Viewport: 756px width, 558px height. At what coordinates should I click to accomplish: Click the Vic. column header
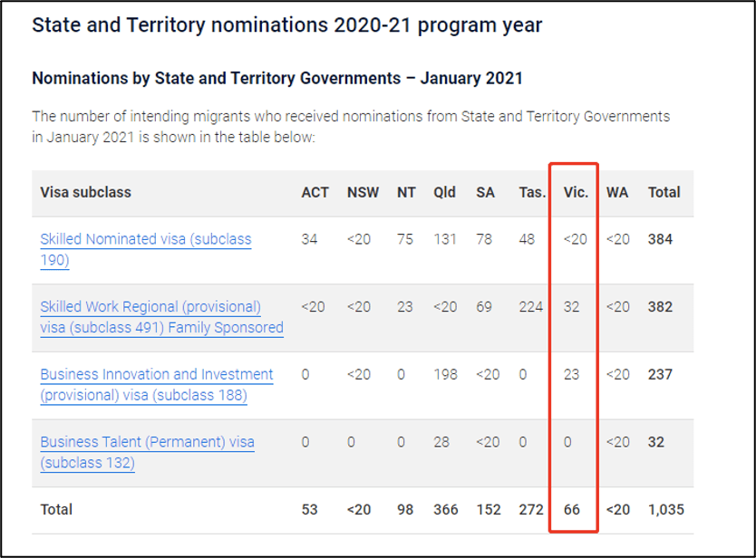[x=576, y=192]
